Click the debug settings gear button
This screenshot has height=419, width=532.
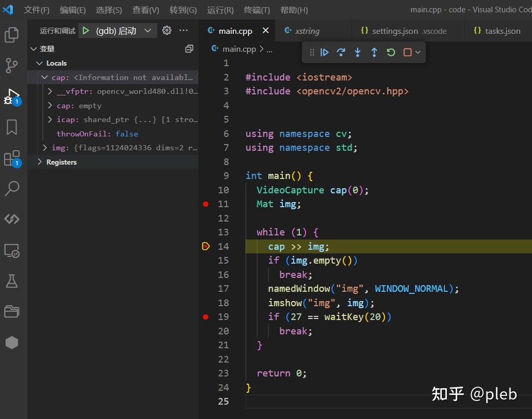(x=167, y=30)
